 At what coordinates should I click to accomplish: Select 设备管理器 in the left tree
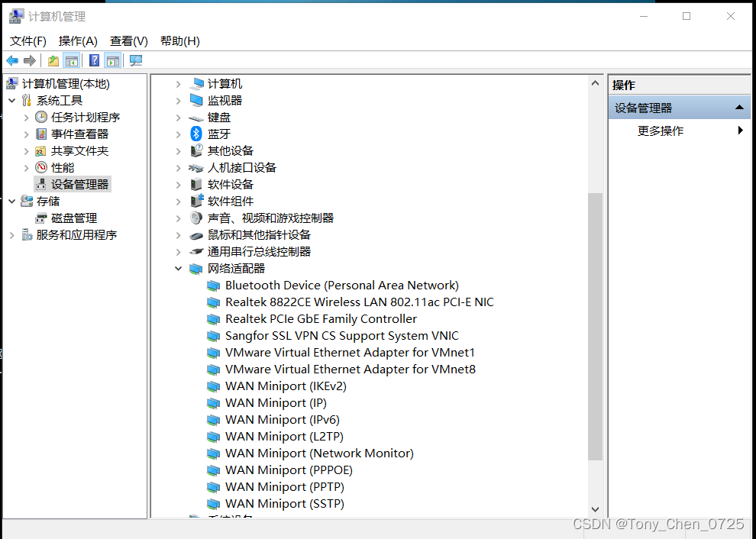pos(80,184)
